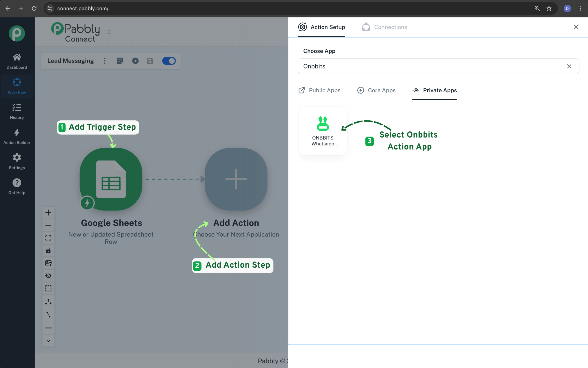Screen dimensions: 588x368
Task: Click the workflow notes icon
Action: [120, 61]
